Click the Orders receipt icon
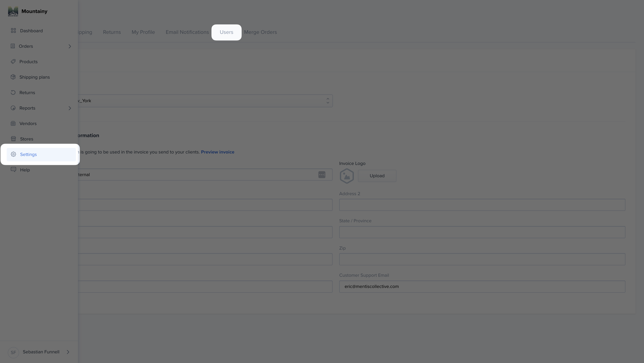The height and width of the screenshot is (363, 644). [13, 46]
